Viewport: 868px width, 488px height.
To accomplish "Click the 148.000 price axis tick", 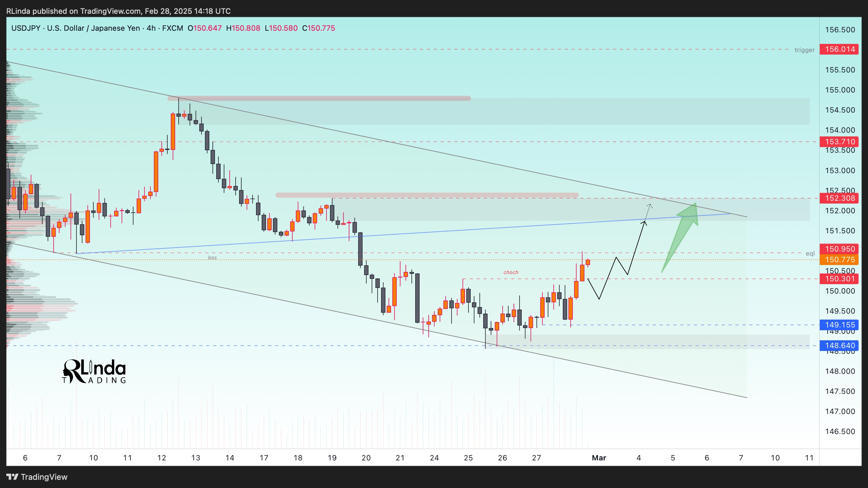I will [x=840, y=371].
